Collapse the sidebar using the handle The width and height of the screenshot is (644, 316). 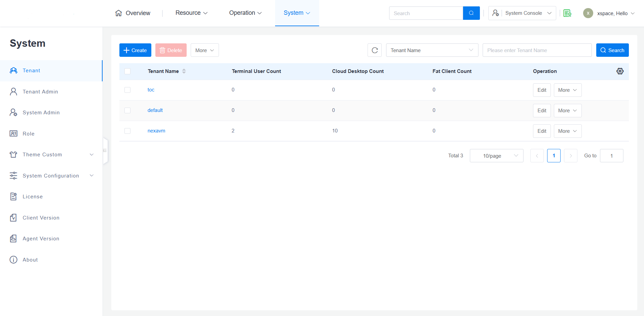[105, 151]
